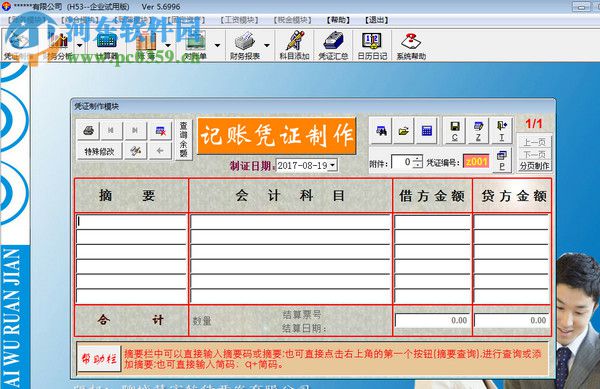Click the 结算票号 label

[302, 314]
